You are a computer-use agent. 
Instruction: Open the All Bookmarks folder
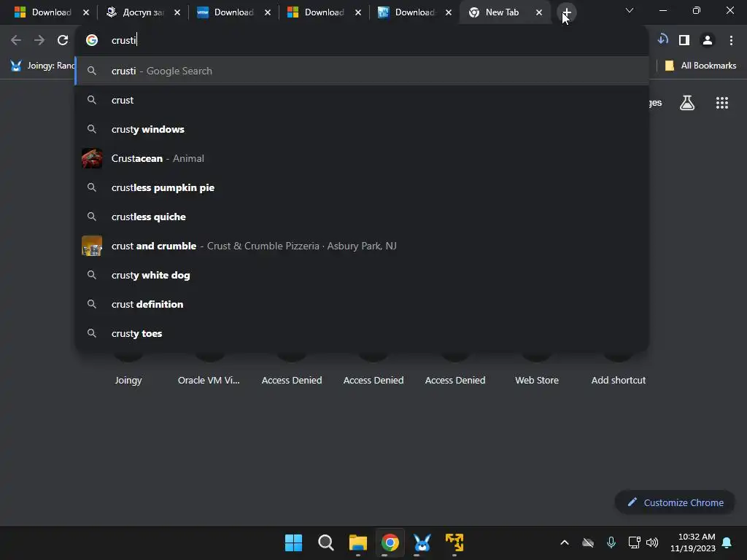tap(700, 66)
